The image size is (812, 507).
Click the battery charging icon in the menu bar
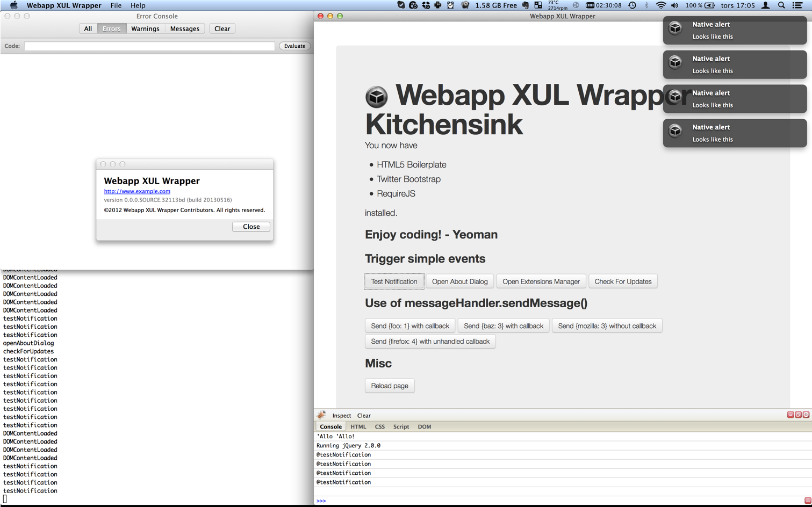tap(710, 5)
